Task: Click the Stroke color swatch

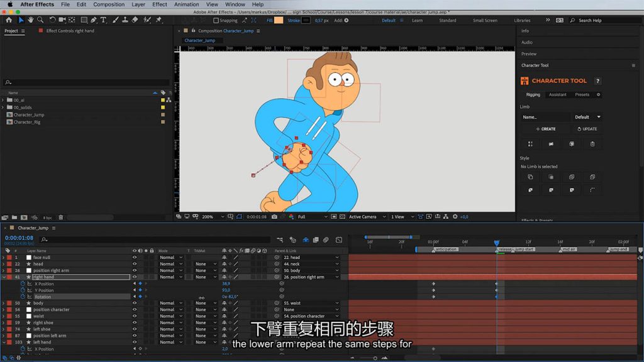Action: point(306,20)
